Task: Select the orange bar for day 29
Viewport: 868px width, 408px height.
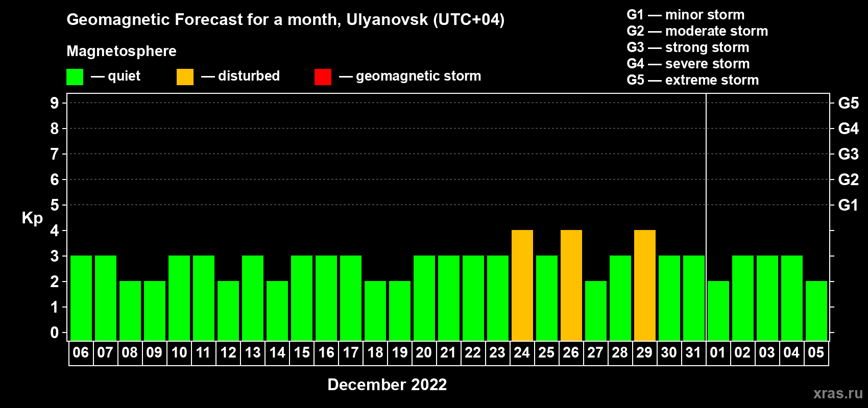Action: [645, 285]
